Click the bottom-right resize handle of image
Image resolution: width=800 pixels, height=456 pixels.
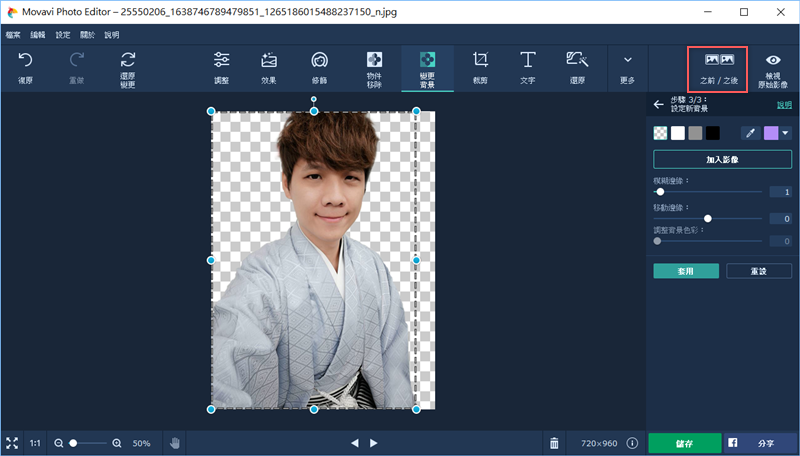pos(416,409)
